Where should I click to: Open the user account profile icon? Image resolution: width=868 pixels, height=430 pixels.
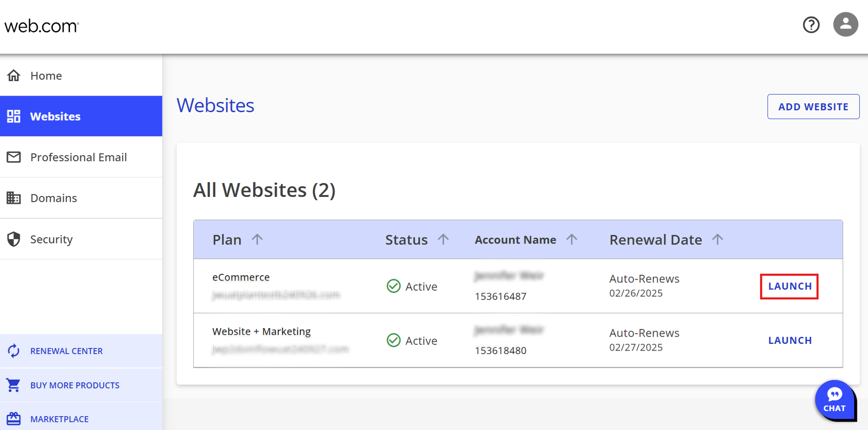pyautogui.click(x=845, y=24)
